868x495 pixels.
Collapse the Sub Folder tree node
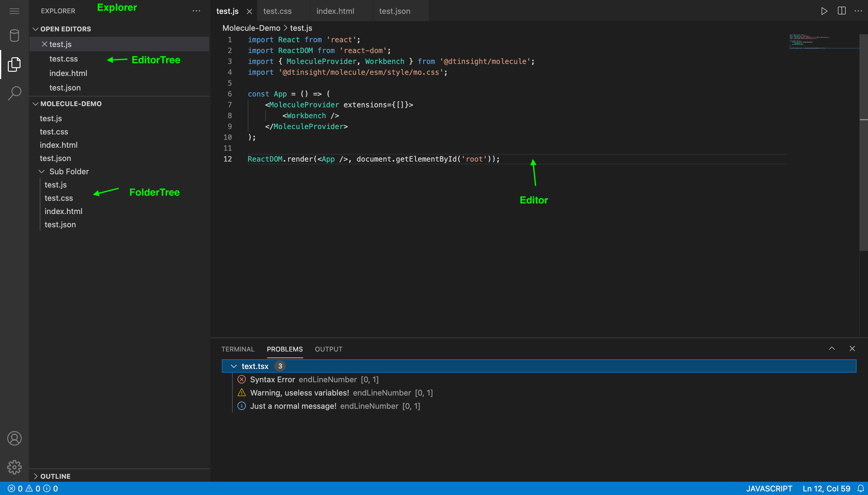[42, 171]
